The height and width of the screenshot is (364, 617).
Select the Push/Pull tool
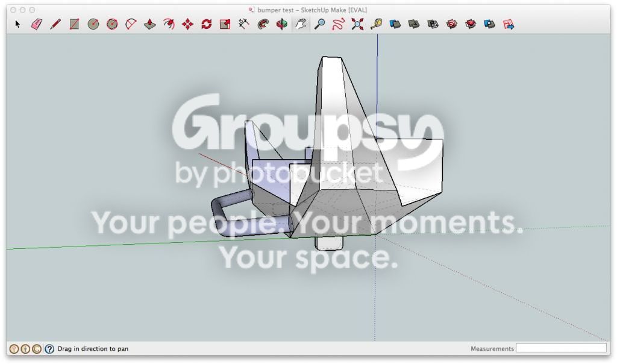click(x=150, y=24)
